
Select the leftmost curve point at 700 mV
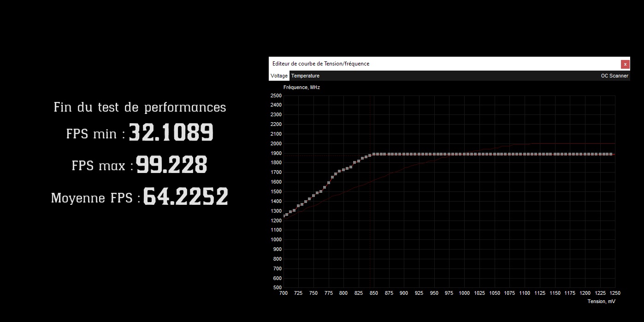pyautogui.click(x=285, y=216)
